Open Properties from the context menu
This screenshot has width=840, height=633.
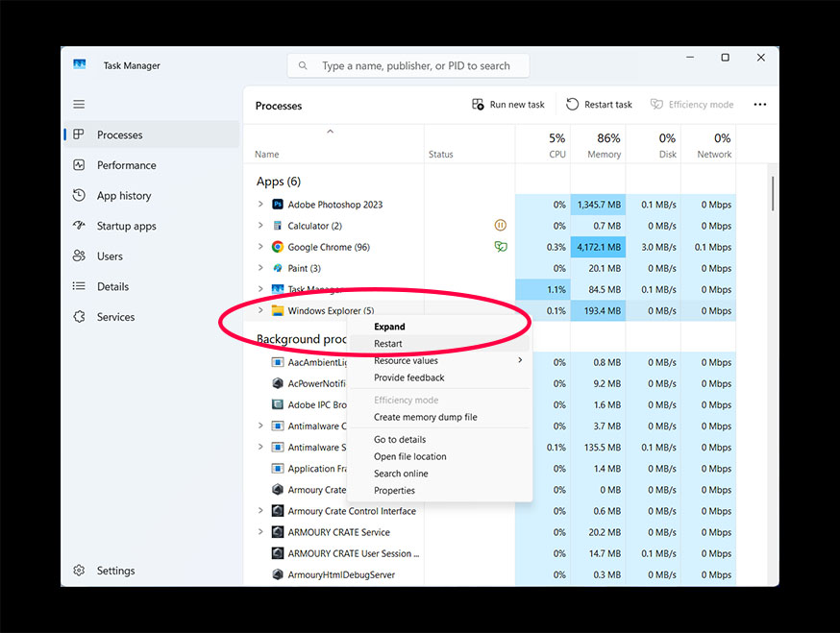tap(439, 491)
